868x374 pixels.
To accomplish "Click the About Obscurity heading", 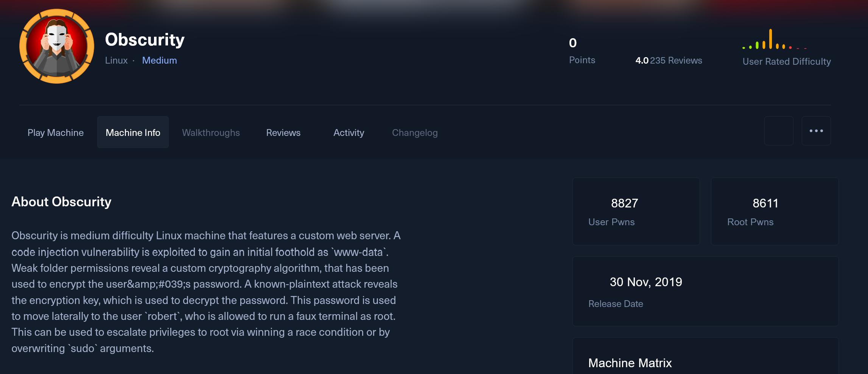I will (x=61, y=202).
